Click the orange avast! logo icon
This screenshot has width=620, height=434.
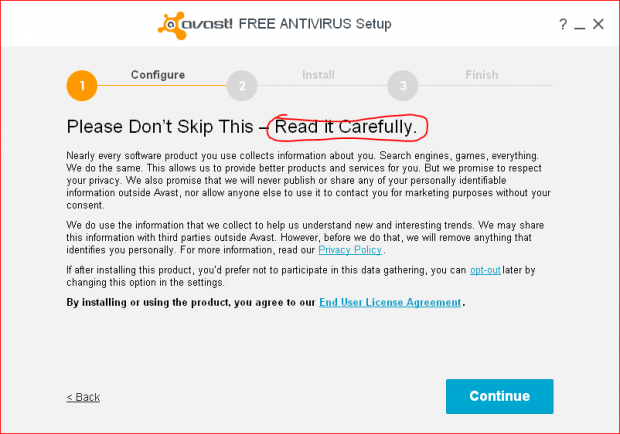tap(172, 25)
